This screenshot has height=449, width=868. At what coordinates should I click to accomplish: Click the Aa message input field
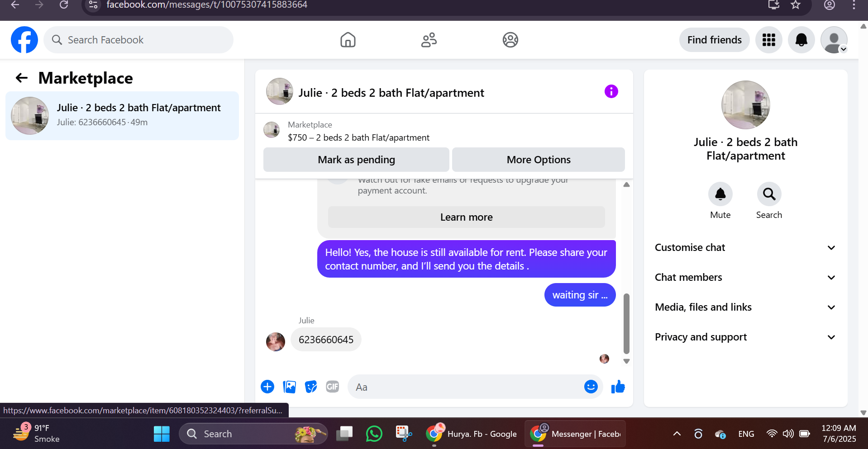tap(466, 387)
